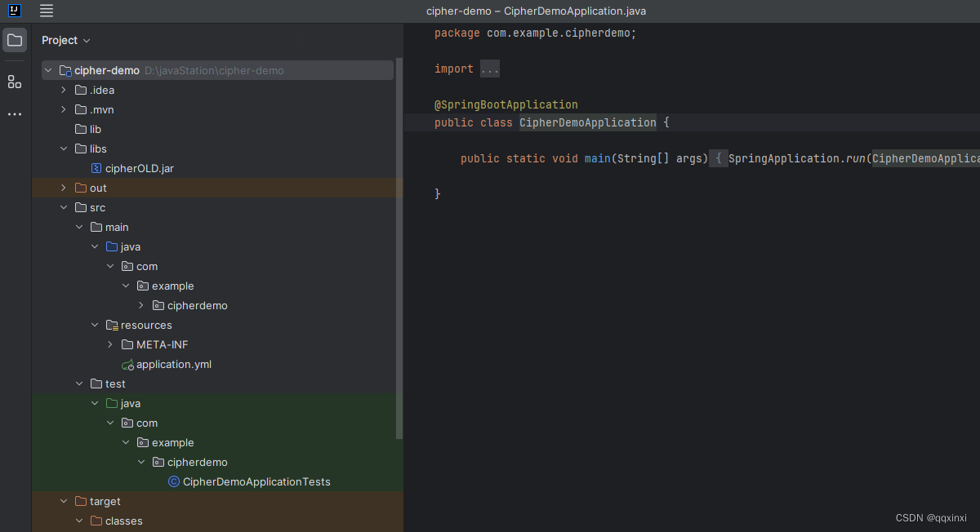Expand the .mvn folder
Viewport: 980px width, 532px height.
64,109
